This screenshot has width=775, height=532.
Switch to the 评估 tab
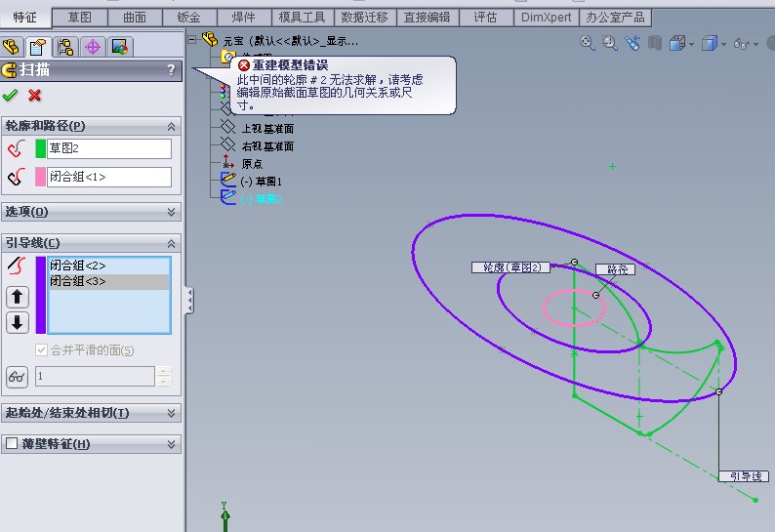tap(485, 18)
